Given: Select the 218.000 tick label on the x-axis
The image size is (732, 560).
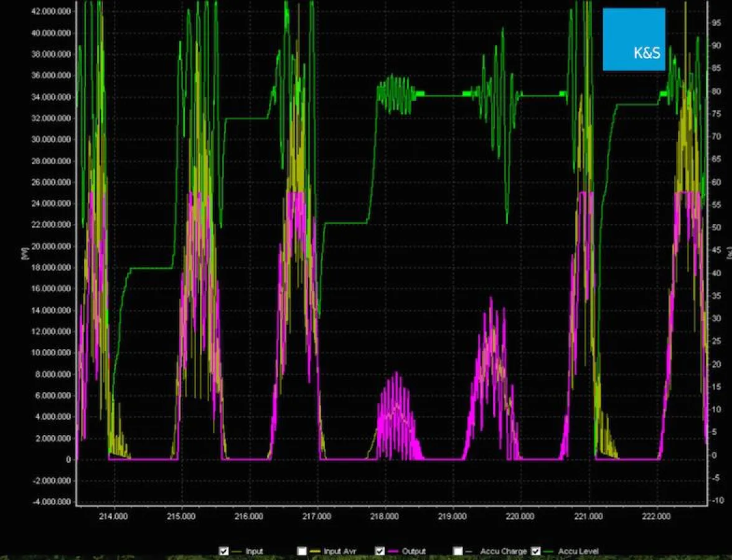Looking at the screenshot, I should coord(385,516).
